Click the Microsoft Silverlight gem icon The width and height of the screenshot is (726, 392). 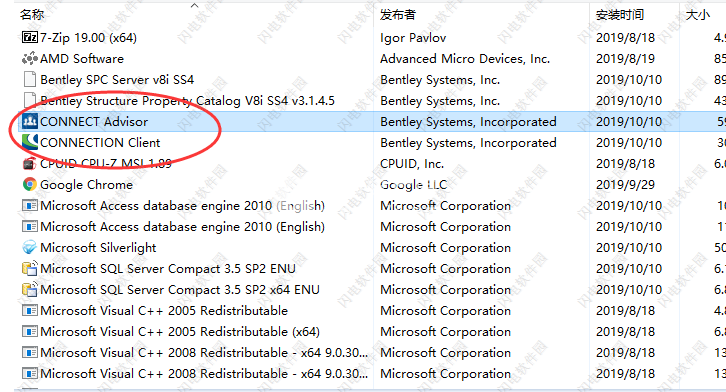30,247
